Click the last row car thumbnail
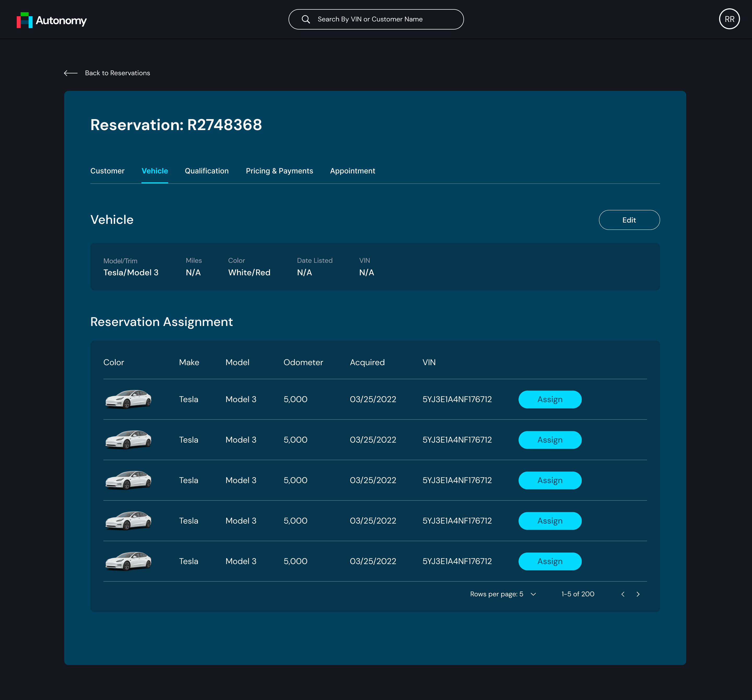This screenshot has width=752, height=700. point(128,561)
